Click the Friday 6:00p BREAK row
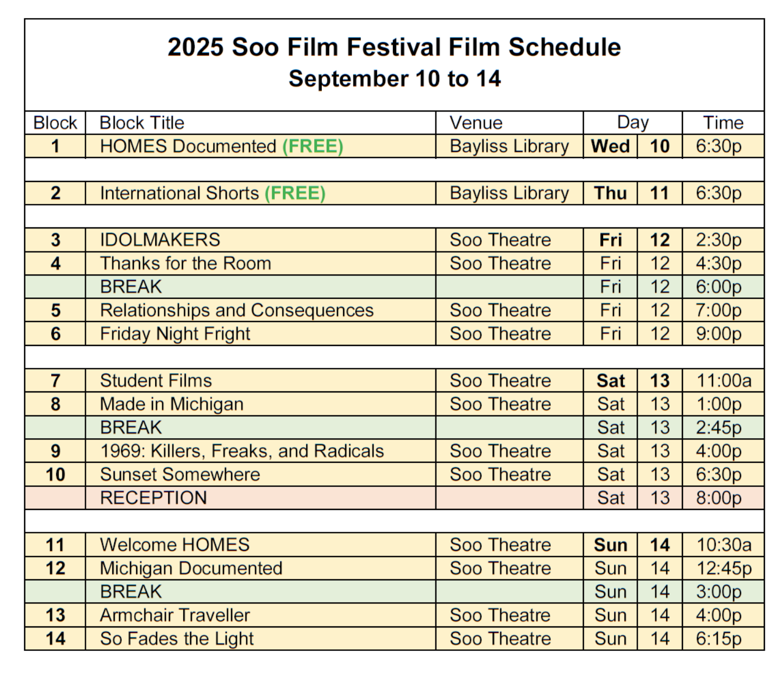This screenshot has width=784, height=675. click(x=131, y=287)
